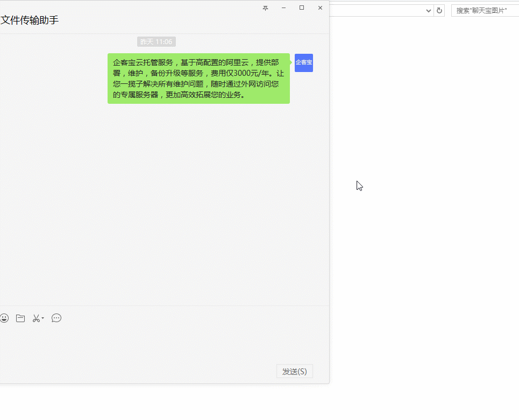Viewport: 519px width, 420px height.
Task: Click the send file folder icon
Action: [20, 318]
